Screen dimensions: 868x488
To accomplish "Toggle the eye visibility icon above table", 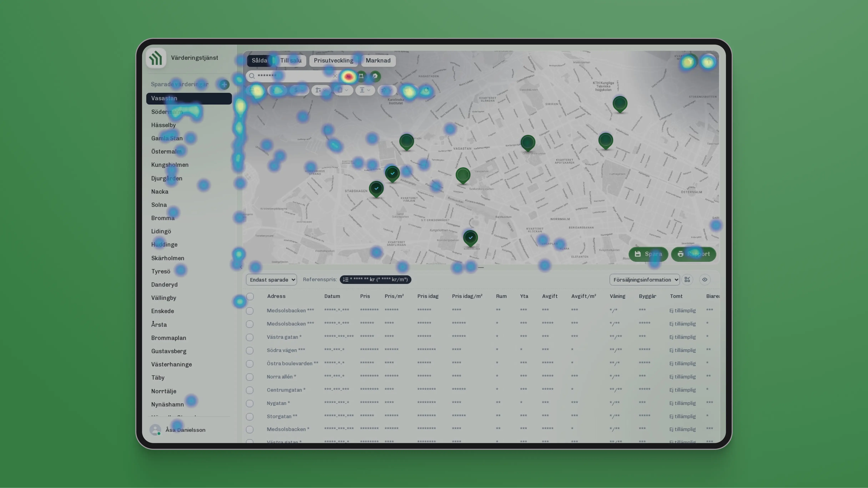I will click(x=705, y=279).
